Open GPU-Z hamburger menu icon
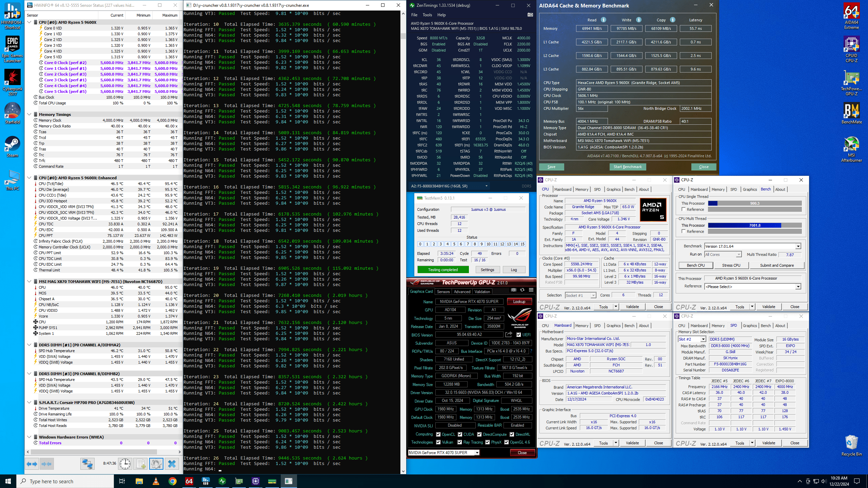This screenshot has height=488, width=868. pos(531,290)
